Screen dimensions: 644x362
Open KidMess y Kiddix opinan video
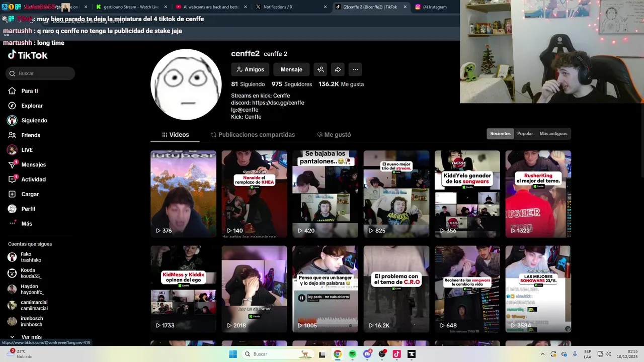pyautogui.click(x=184, y=289)
